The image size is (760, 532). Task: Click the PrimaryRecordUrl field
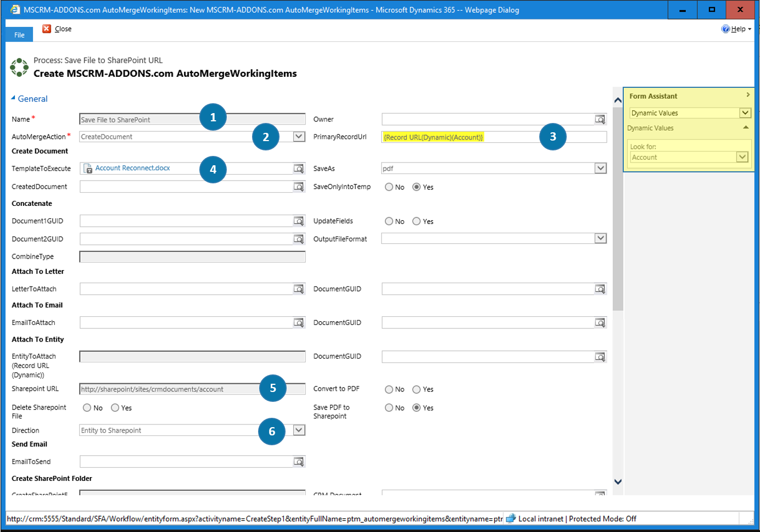[494, 137]
